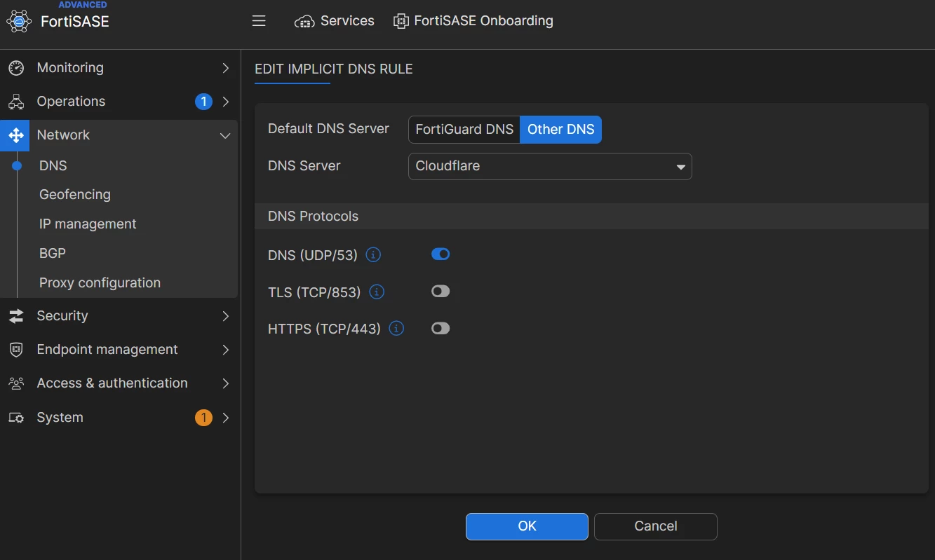Click info icon next to DNS (UDP/53)

coord(374,254)
